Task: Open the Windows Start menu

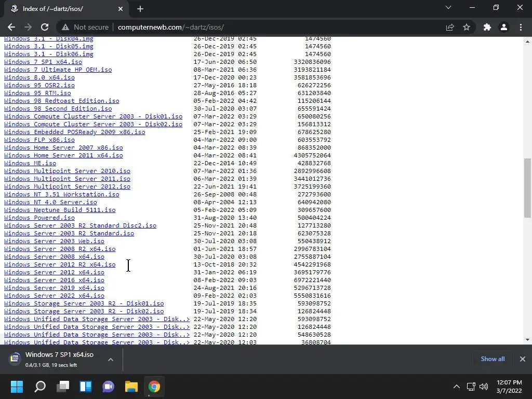Action: pyautogui.click(x=17, y=387)
